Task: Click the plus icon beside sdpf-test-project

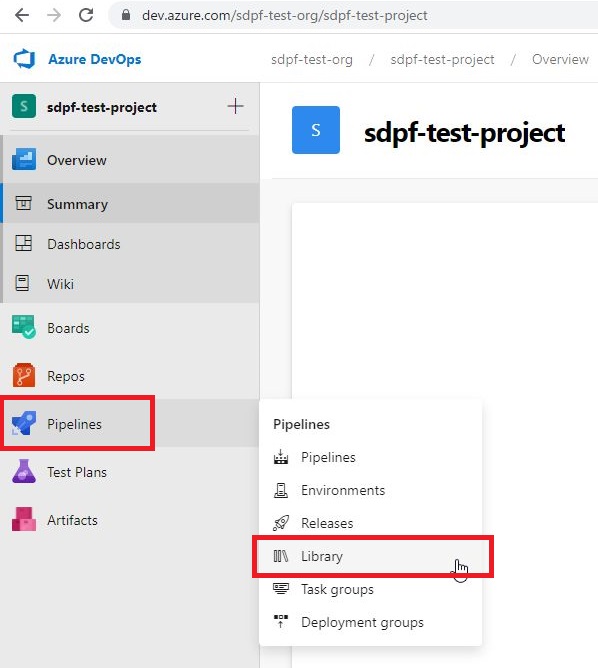Action: [x=236, y=106]
